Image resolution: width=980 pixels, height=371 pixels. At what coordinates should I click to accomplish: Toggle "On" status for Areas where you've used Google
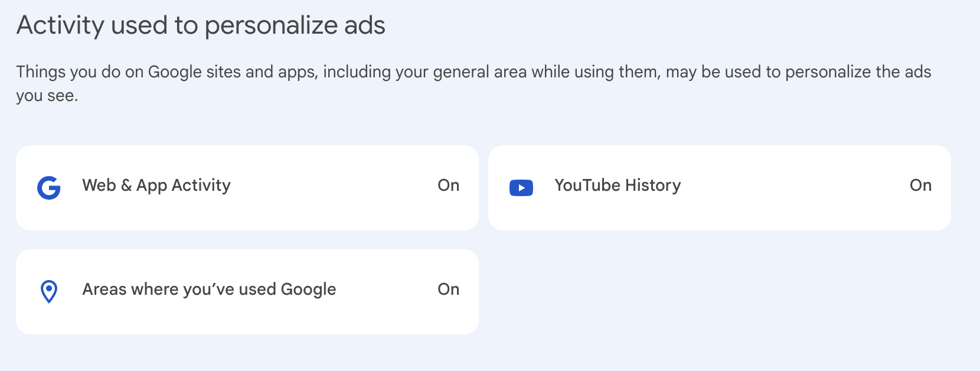coord(448,289)
